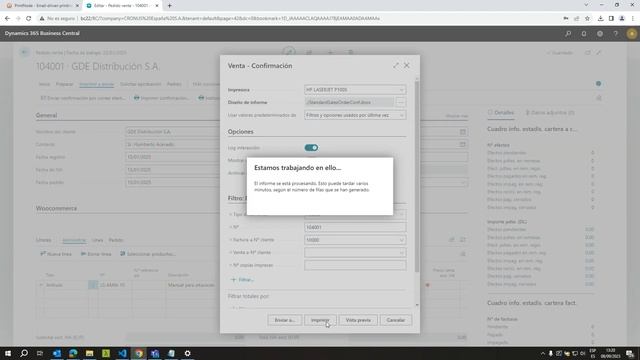Open the user account avatar

pos(631,33)
